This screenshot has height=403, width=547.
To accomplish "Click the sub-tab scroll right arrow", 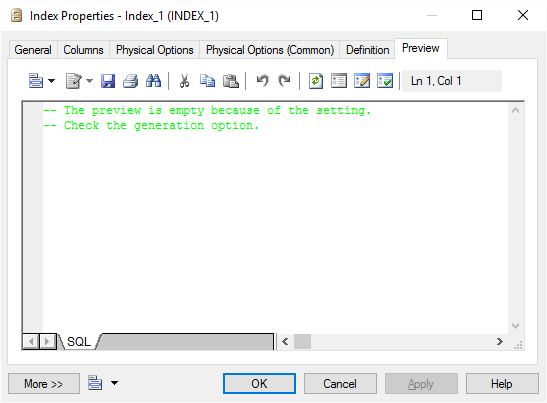I will click(47, 341).
